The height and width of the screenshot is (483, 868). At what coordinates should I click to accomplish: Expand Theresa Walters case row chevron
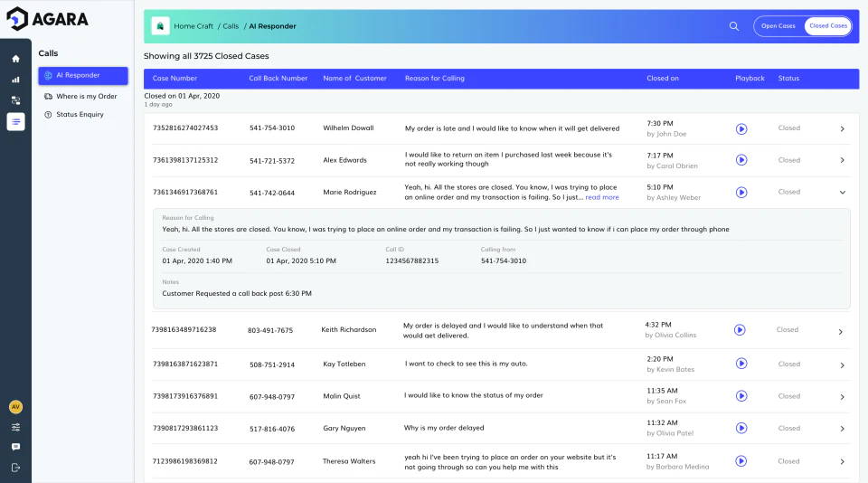click(x=842, y=461)
